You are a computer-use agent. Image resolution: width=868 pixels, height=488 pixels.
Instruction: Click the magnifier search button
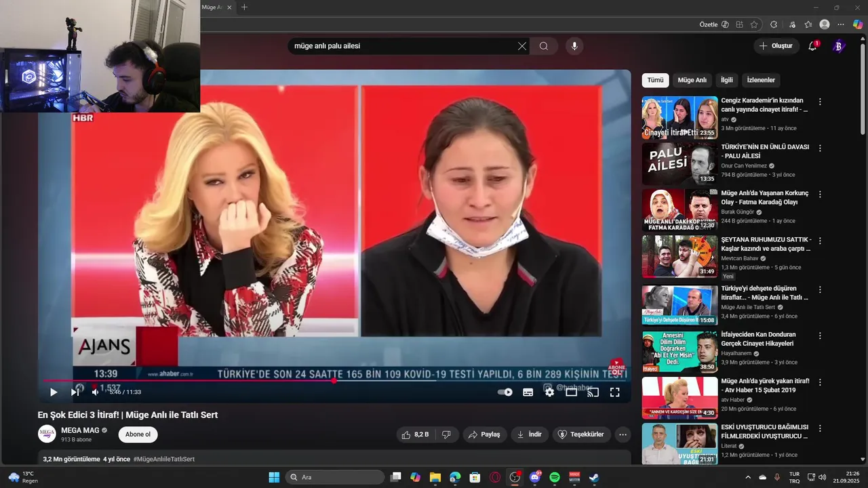pyautogui.click(x=544, y=46)
